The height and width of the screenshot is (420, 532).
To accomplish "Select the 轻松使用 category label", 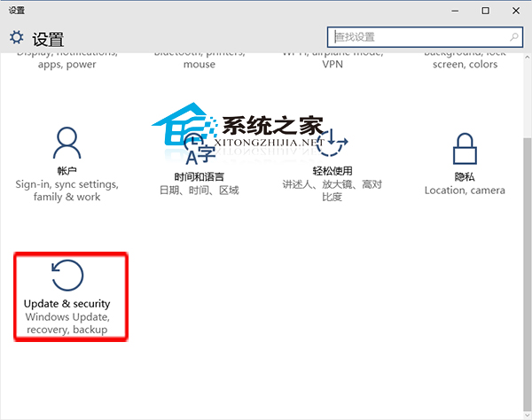I will [x=332, y=171].
